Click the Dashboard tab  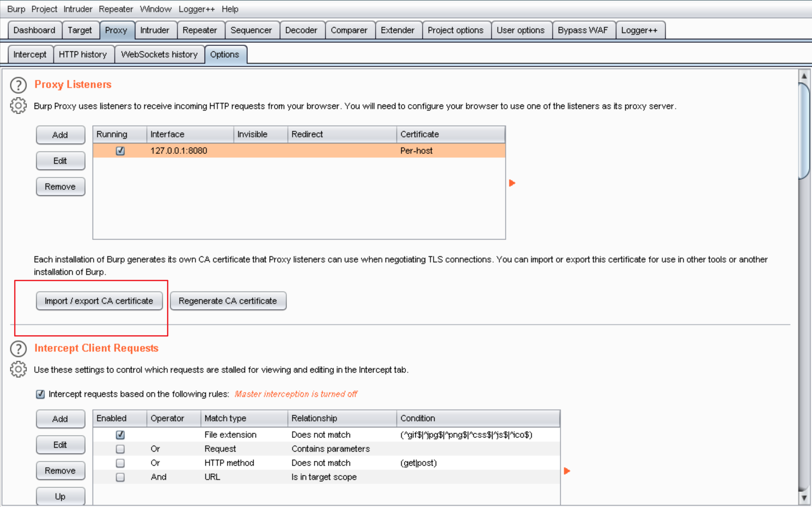[x=33, y=30]
